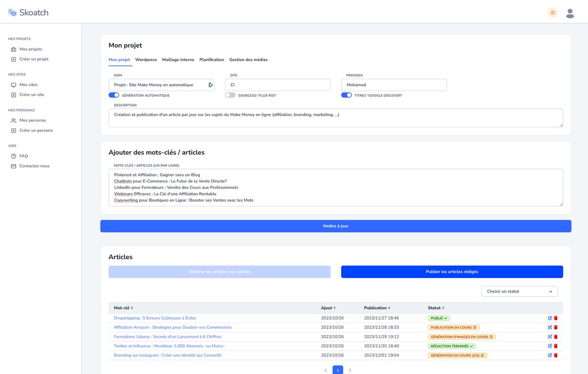This screenshot has width=588, height=374.
Task: Click the Nom project input field
Action: 161,85
